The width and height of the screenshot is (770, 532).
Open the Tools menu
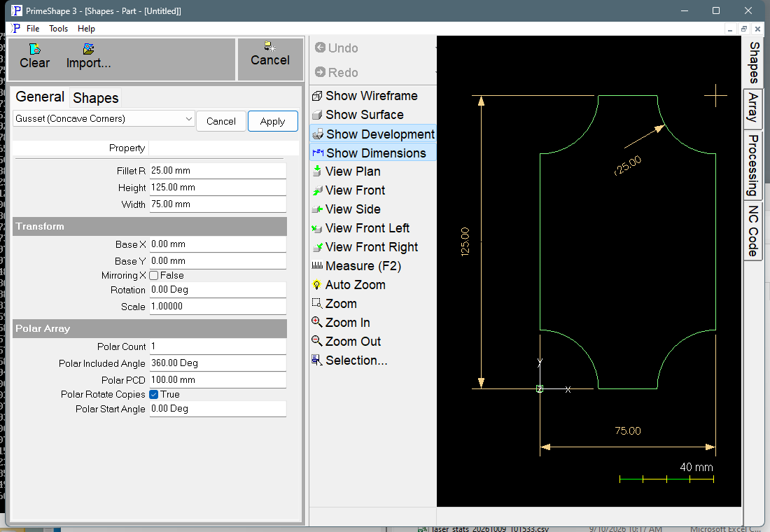58,29
